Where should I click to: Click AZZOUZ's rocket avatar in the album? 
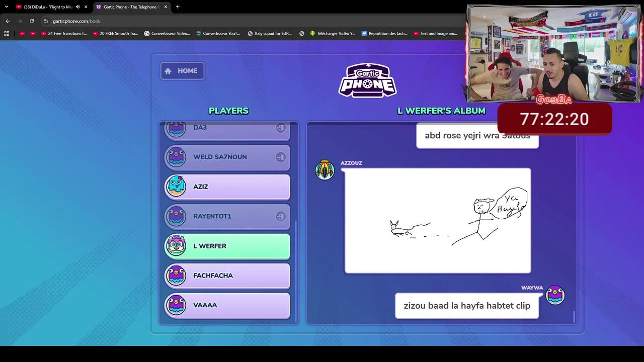(x=325, y=170)
